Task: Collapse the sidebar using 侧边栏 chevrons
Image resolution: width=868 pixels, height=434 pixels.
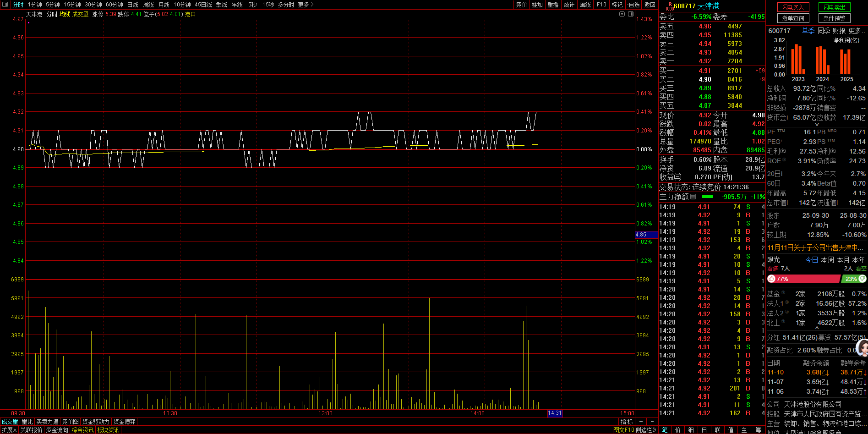Action: click(646, 430)
